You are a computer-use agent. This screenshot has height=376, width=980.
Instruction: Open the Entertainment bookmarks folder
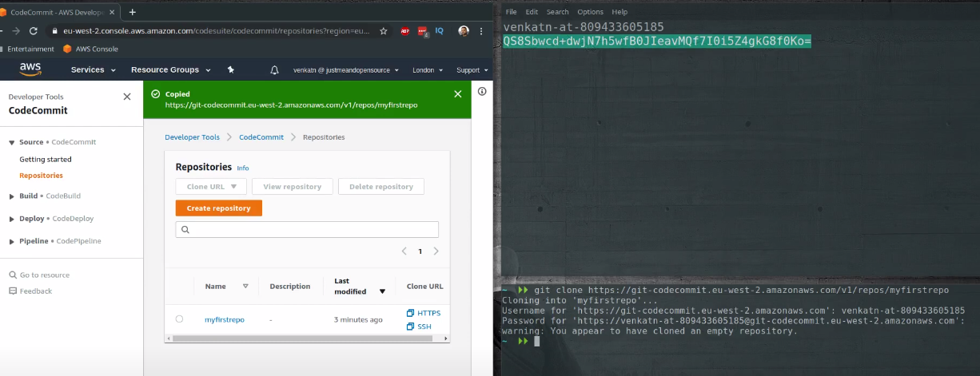(x=26, y=49)
